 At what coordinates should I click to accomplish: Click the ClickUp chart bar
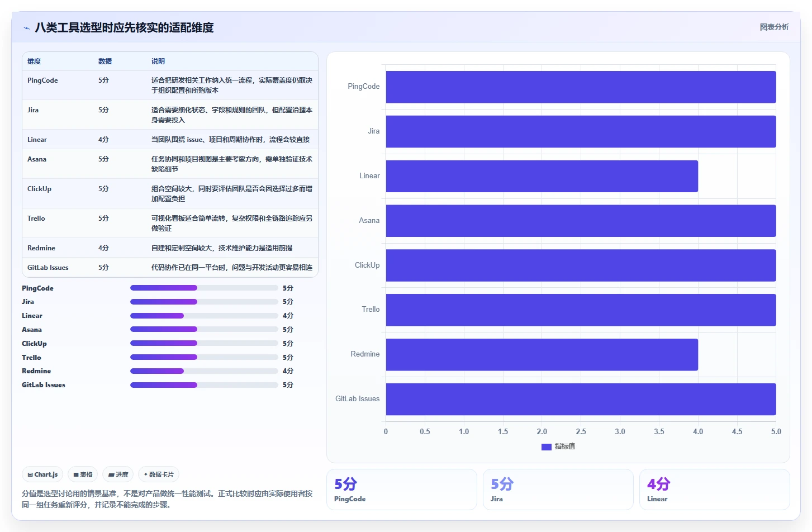[x=581, y=265]
